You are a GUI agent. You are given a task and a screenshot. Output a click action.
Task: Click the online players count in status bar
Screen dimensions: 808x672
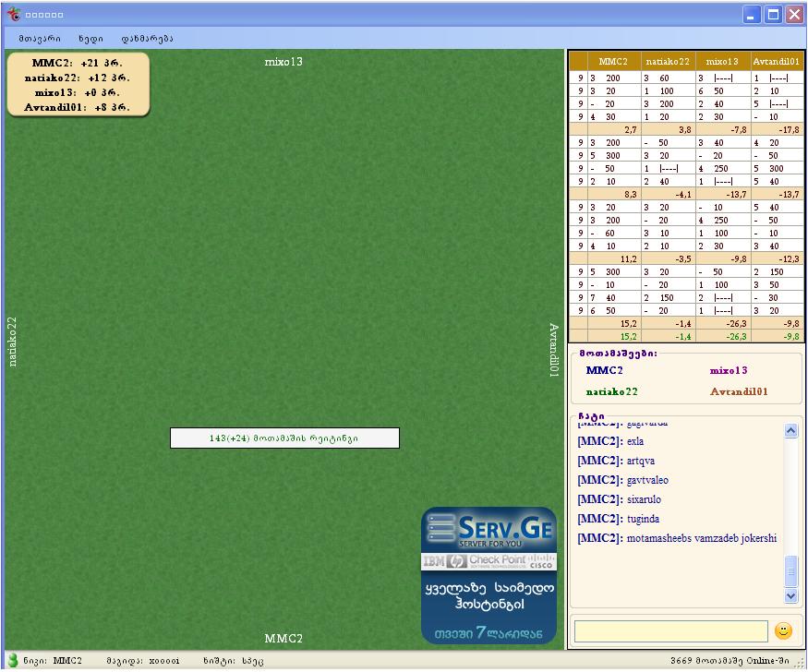tap(730, 661)
